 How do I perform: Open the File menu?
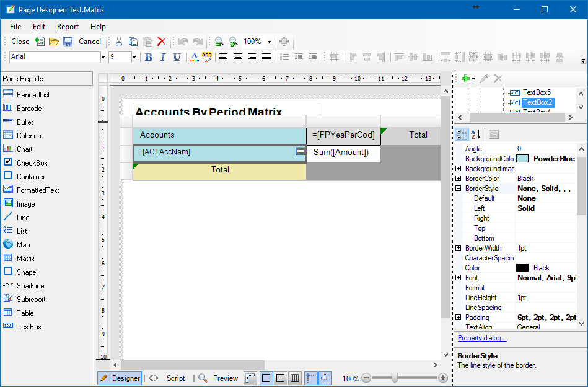click(x=15, y=27)
